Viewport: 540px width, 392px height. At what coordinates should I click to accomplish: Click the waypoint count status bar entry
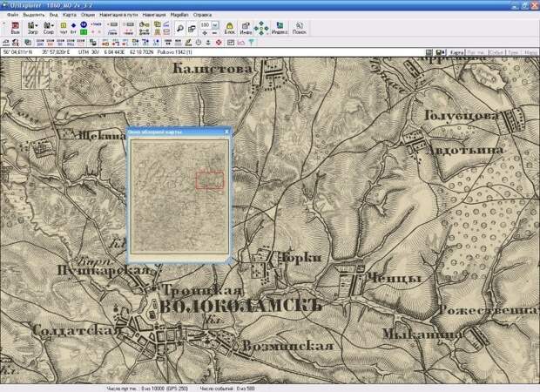pos(147,389)
